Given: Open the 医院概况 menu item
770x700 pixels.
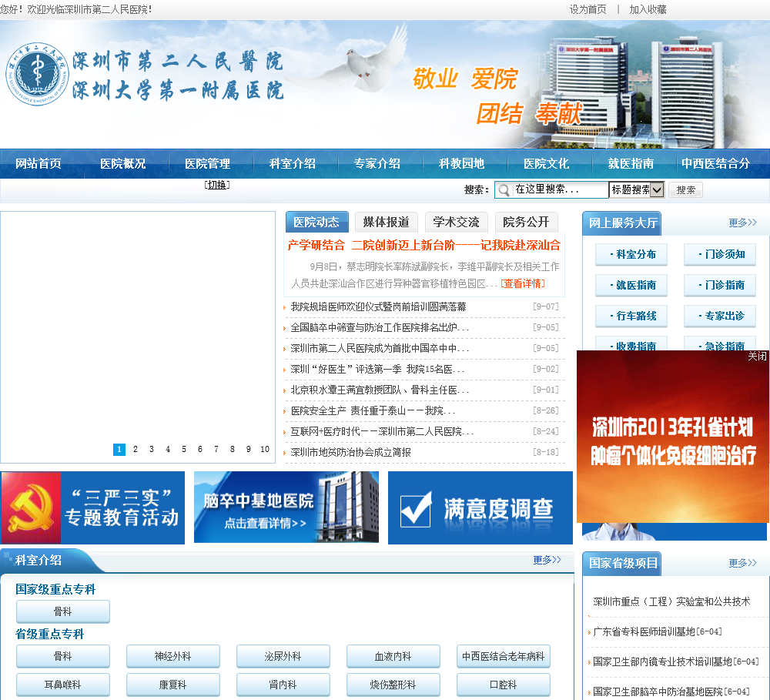Looking at the screenshot, I should coord(122,163).
